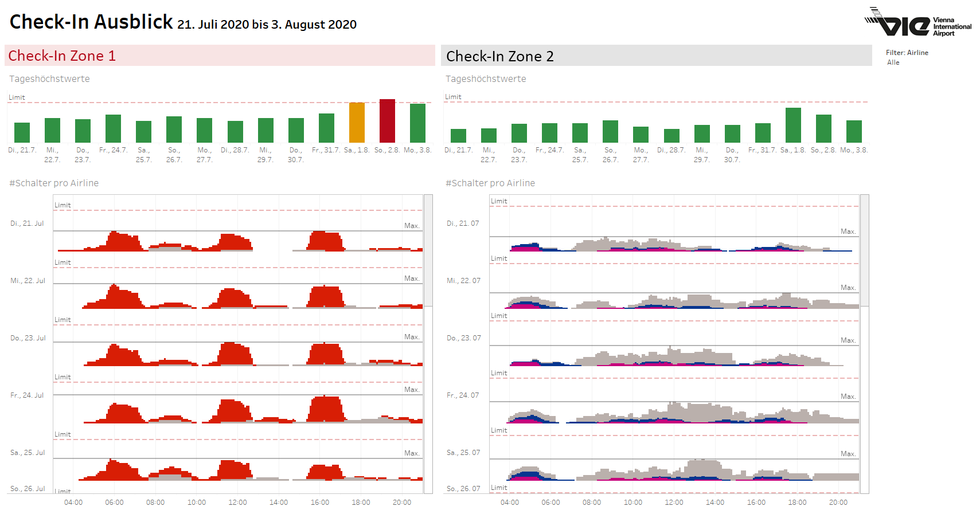
Task: Click the Zone 1 16:00 peak on Fr., 24. Jul
Action: [x=326, y=409]
